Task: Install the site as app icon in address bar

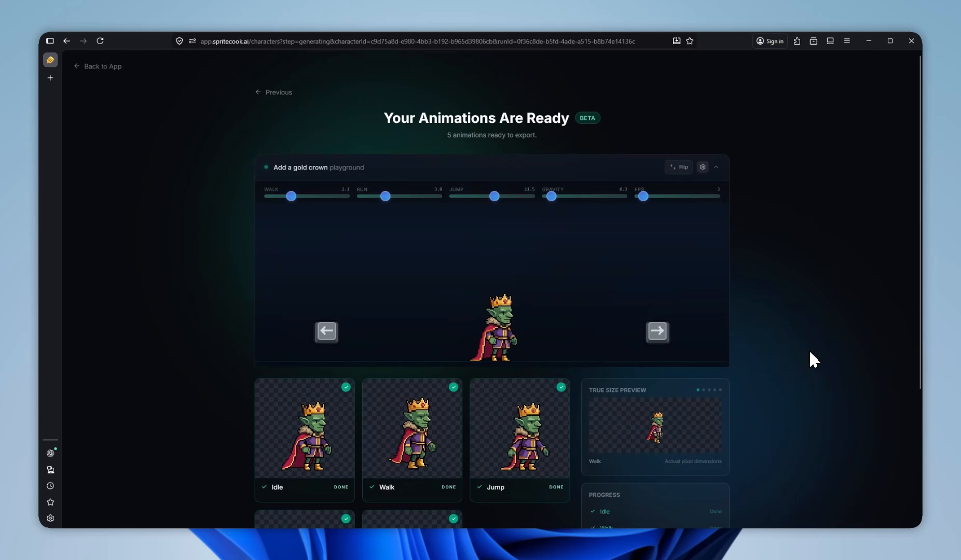Action: point(677,41)
